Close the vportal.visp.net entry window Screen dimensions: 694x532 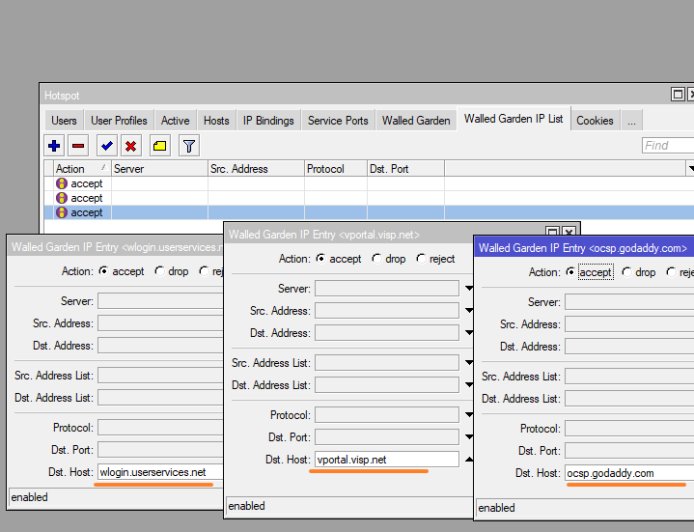click(569, 232)
